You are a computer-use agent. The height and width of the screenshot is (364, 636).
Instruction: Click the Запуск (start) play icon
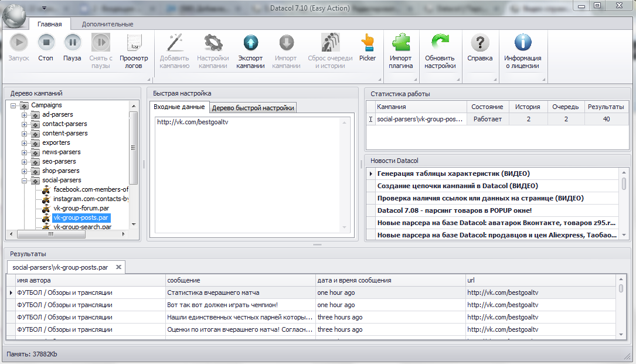(x=19, y=43)
